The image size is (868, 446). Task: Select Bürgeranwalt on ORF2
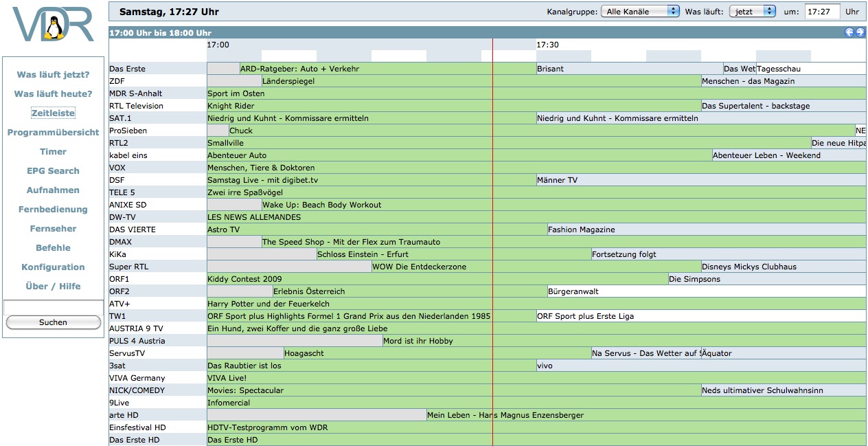point(707,291)
